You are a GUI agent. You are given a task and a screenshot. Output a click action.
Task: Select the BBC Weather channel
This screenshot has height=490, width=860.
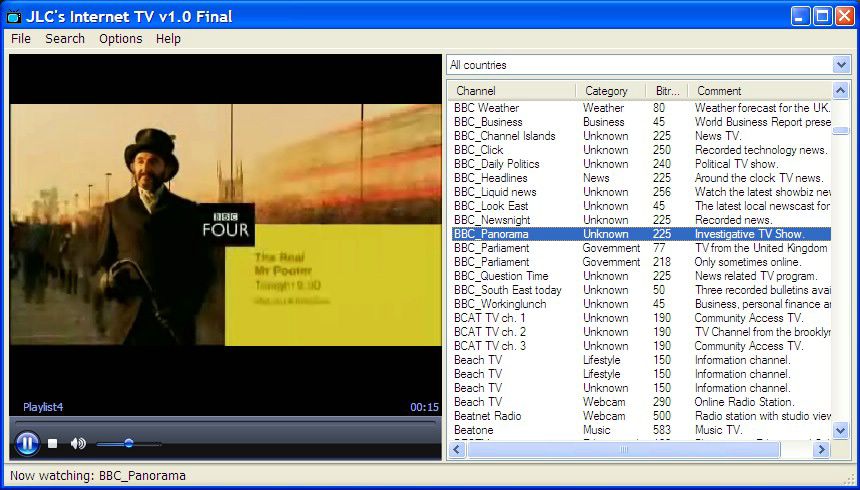point(641,108)
